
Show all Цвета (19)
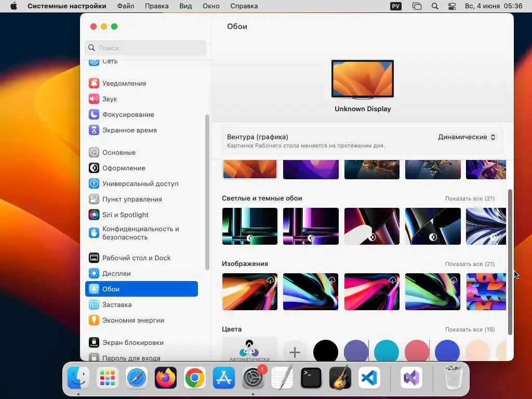coord(470,329)
